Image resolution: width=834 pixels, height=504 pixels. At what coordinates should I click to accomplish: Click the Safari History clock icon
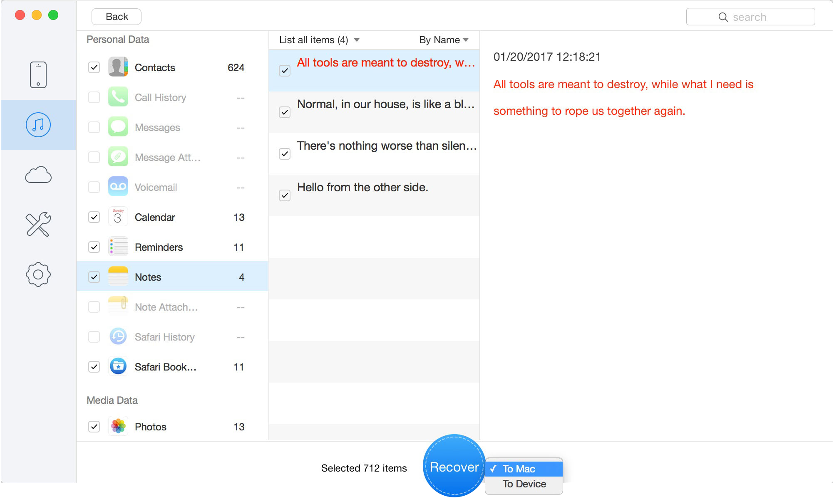coord(118,337)
